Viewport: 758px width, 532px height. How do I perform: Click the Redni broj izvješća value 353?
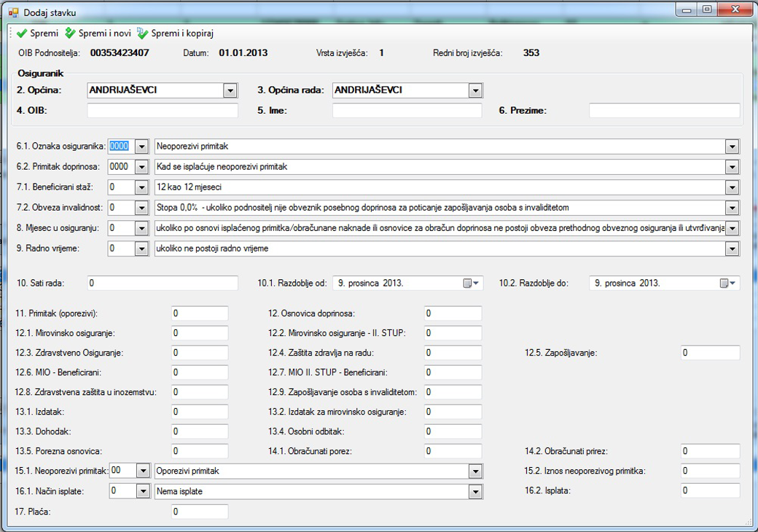(x=531, y=53)
